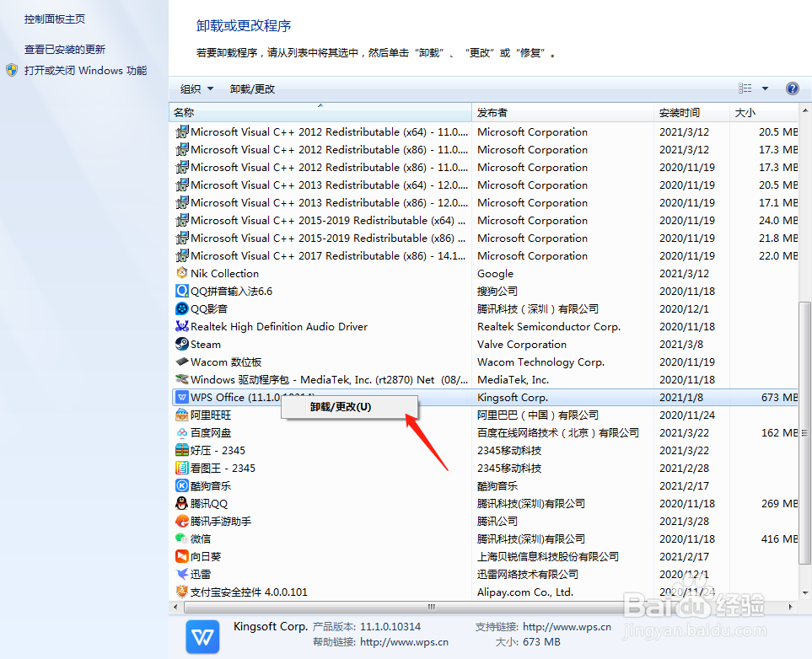812x659 pixels.
Task: Click the WPS Office row icon
Action: [182, 397]
